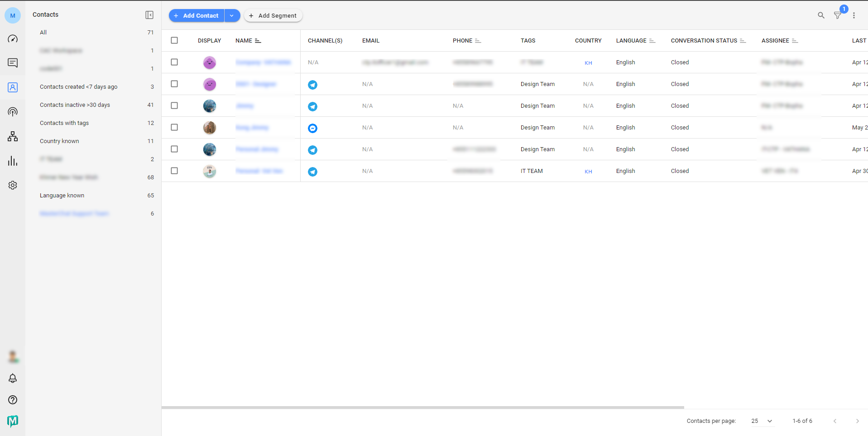Image resolution: width=868 pixels, height=436 pixels.
Task: Click the TAGS column header
Action: (528, 41)
